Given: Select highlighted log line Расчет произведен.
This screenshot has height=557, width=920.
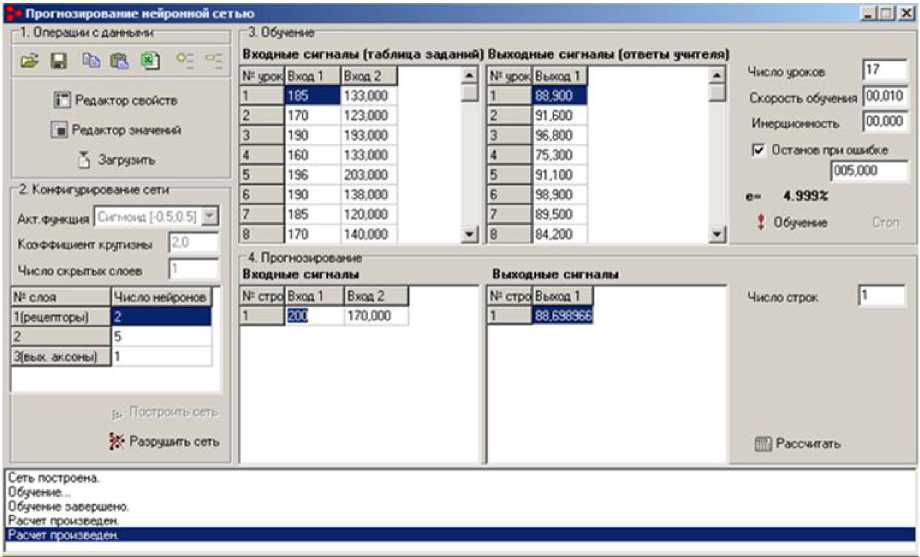Looking at the screenshot, I should tap(461, 535).
